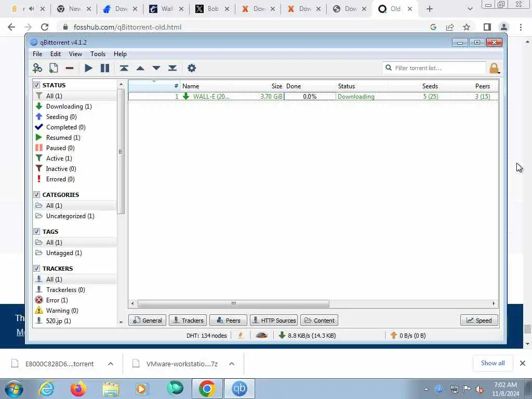Viewport: 532px width, 399px height.
Task: Click the torrent list horizontal scrollbar
Action: coord(233,303)
